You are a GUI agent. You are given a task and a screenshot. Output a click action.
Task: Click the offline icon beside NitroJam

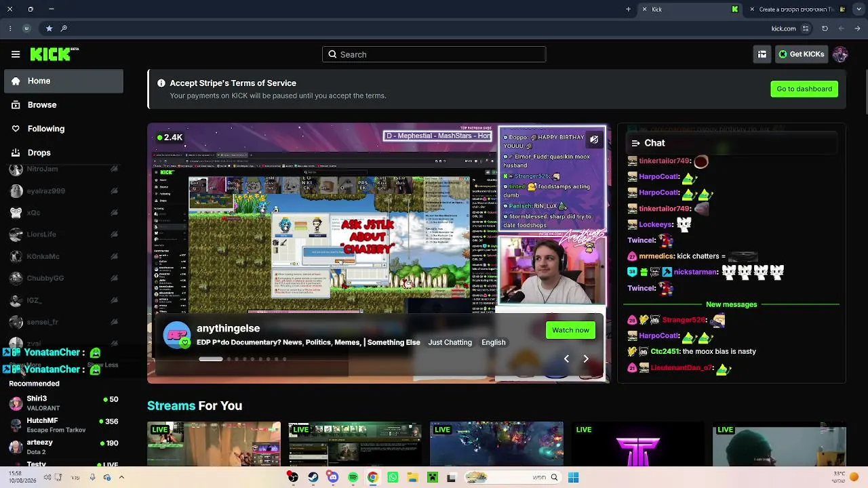coord(114,169)
